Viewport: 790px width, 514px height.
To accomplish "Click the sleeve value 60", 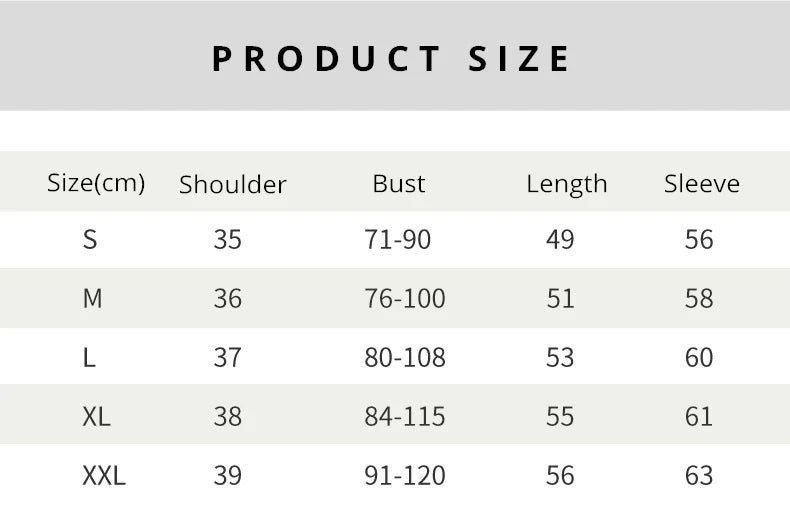I will click(699, 357).
